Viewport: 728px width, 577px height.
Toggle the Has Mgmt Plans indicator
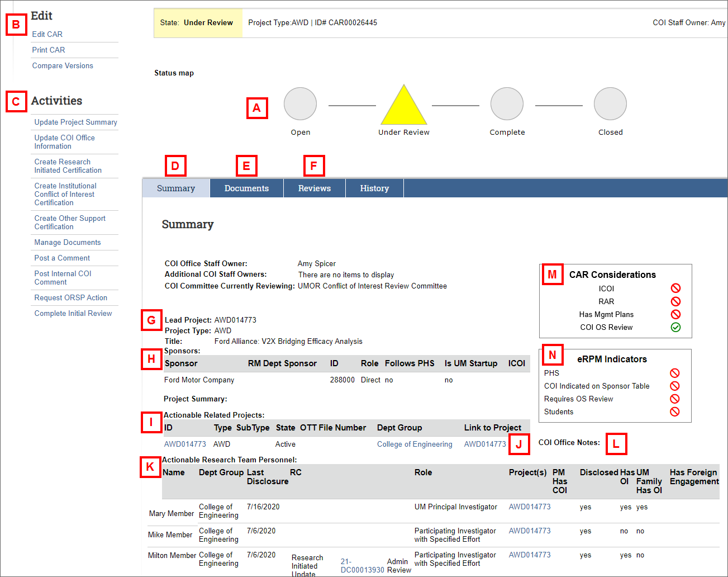click(x=675, y=314)
